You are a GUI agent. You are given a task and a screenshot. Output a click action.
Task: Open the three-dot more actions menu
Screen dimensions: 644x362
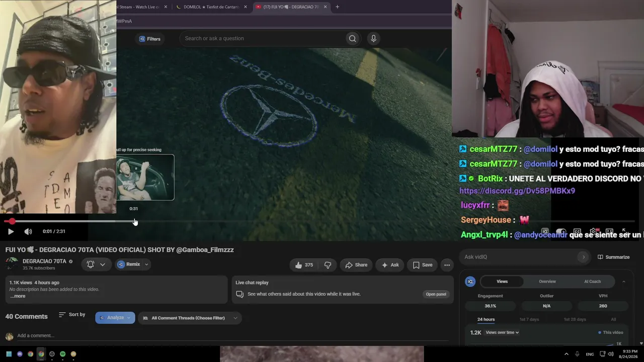[x=447, y=265]
